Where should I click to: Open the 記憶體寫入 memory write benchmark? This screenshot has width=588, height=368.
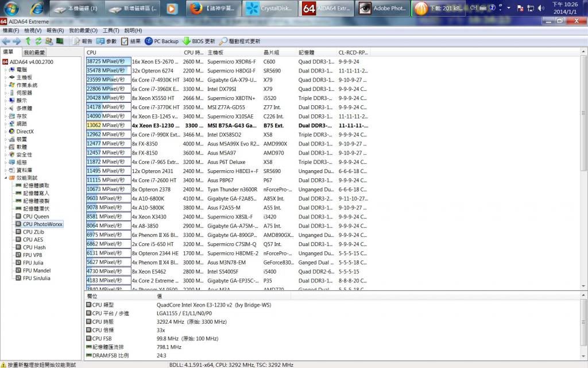pyautogui.click(x=32, y=193)
